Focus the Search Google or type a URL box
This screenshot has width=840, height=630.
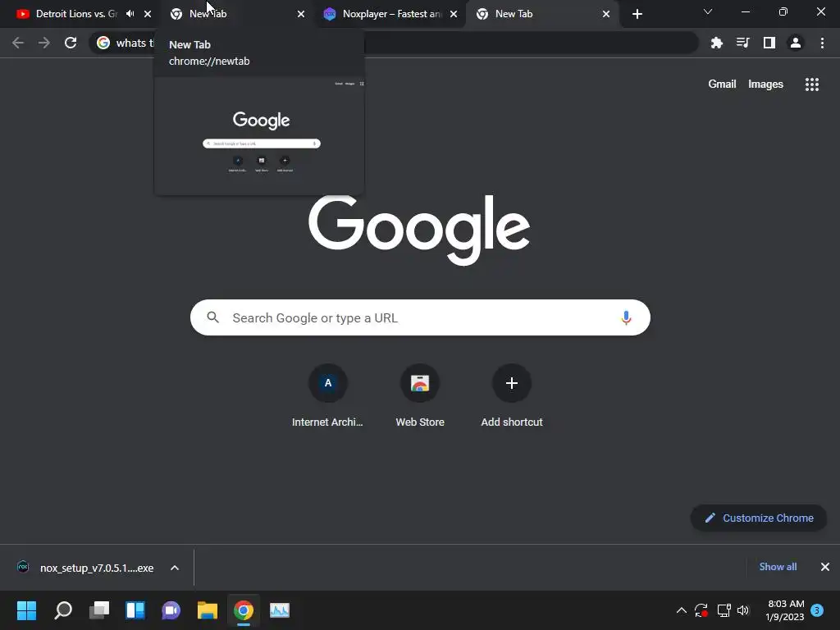pyautogui.click(x=420, y=317)
